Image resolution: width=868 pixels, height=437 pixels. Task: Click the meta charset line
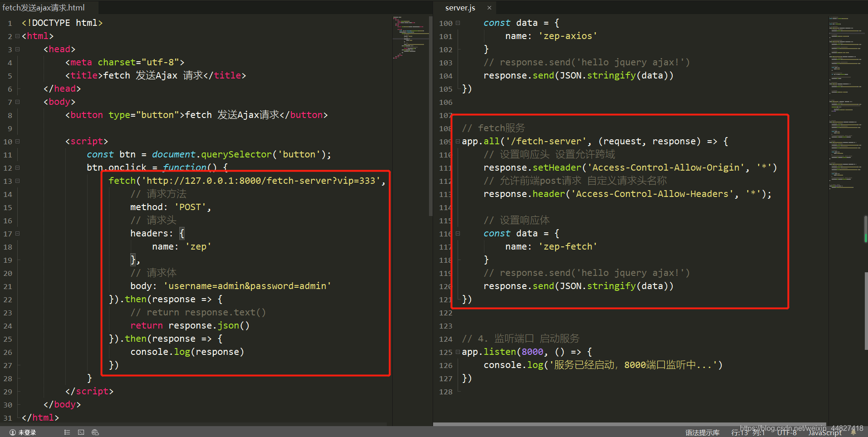pyautogui.click(x=125, y=62)
